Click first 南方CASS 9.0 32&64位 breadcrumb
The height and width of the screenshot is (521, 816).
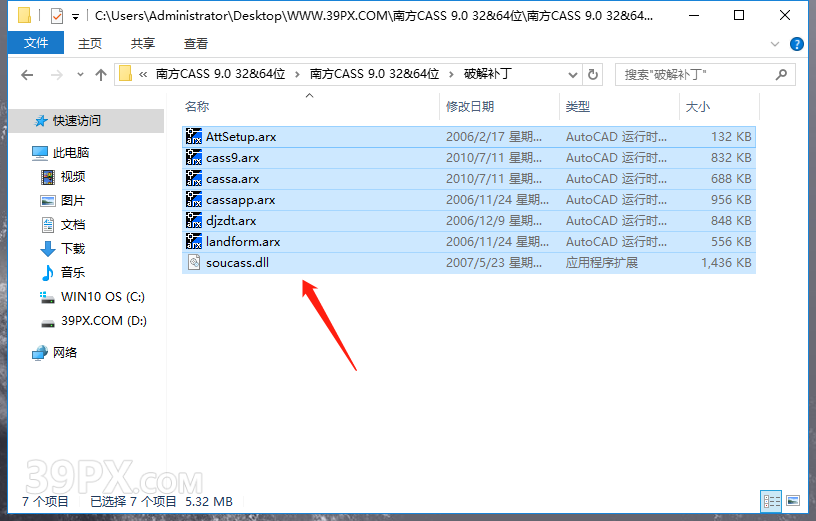point(221,74)
